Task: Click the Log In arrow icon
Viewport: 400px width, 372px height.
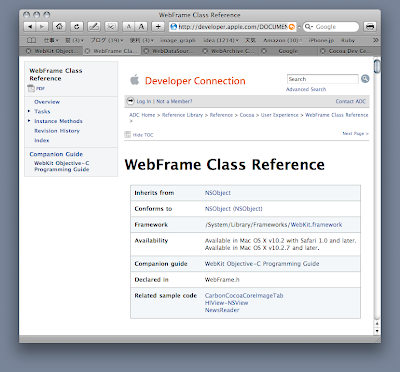Action: point(131,101)
